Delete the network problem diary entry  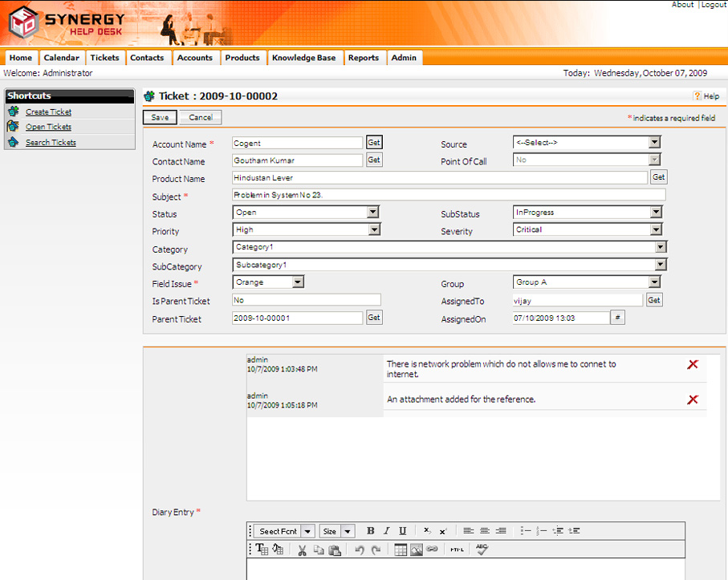pos(693,364)
